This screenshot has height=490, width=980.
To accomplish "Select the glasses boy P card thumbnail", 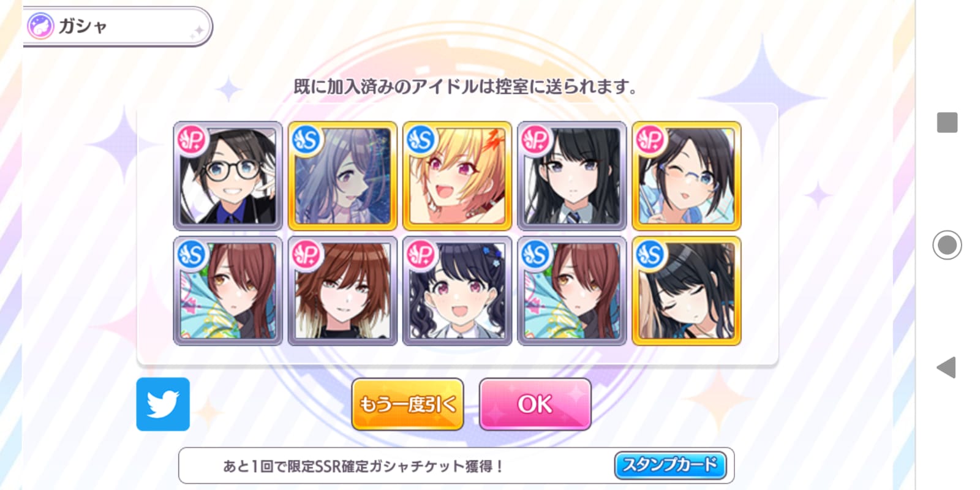I will pos(228,176).
